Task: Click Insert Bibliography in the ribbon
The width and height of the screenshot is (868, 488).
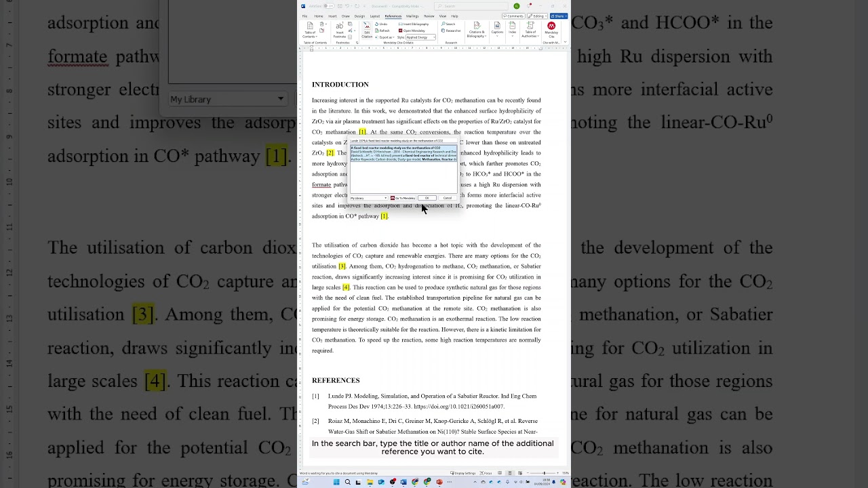Action: click(x=414, y=24)
